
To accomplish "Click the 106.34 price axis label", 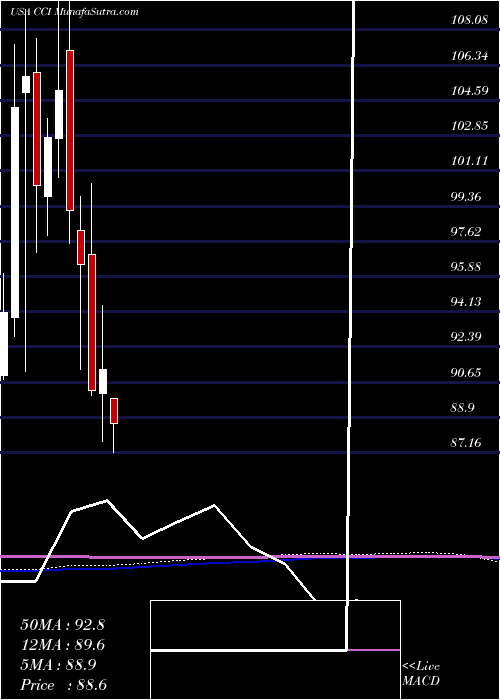I will click(x=470, y=56).
